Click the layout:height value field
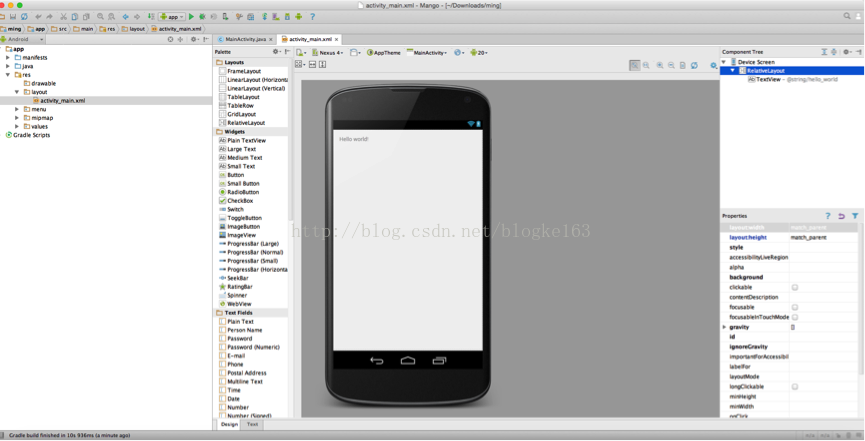 tap(823, 237)
